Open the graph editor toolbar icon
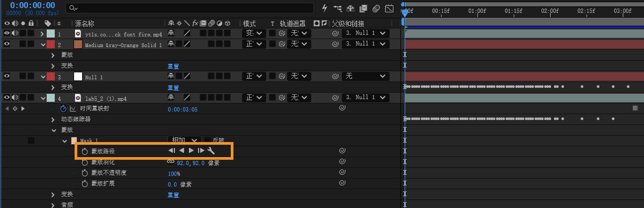644x208 pixels. click(x=390, y=8)
